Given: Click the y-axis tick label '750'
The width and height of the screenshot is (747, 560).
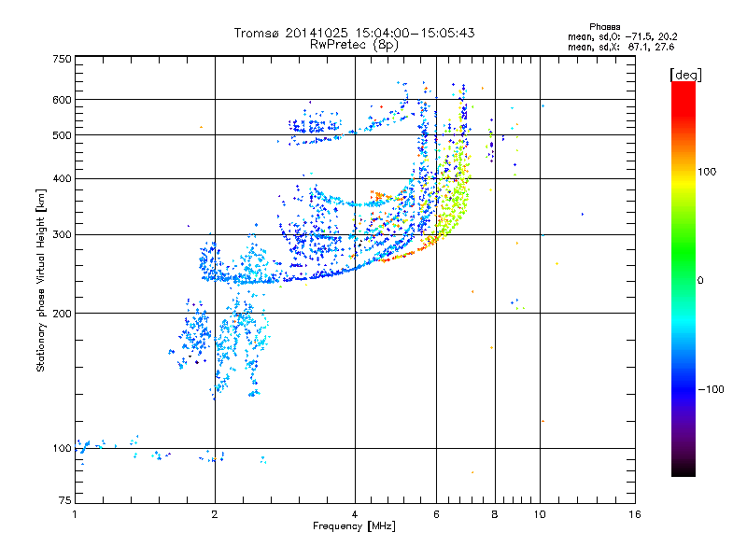Looking at the screenshot, I should click(x=62, y=59).
